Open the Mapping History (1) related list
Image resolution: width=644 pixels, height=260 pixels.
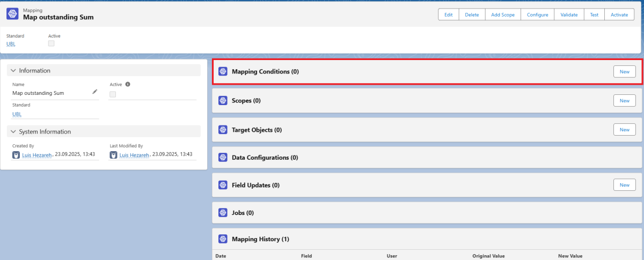tap(260, 239)
